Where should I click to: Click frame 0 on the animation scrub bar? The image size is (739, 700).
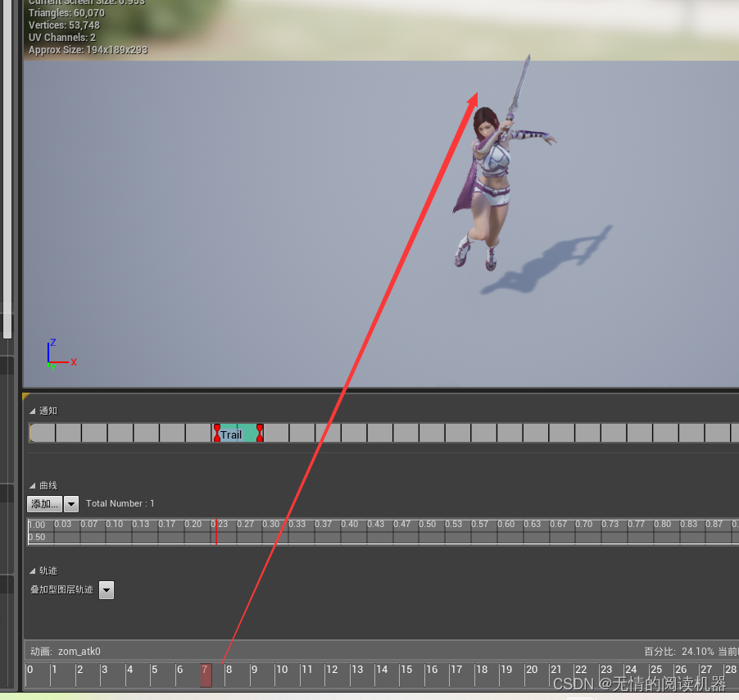click(x=30, y=670)
